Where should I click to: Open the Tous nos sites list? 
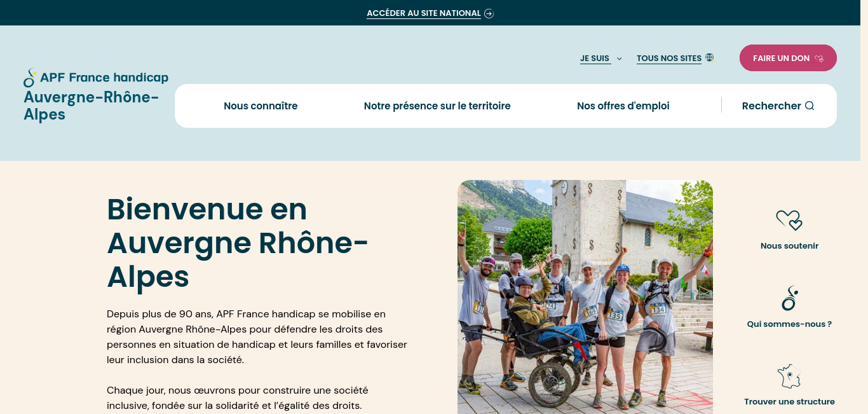tap(669, 59)
